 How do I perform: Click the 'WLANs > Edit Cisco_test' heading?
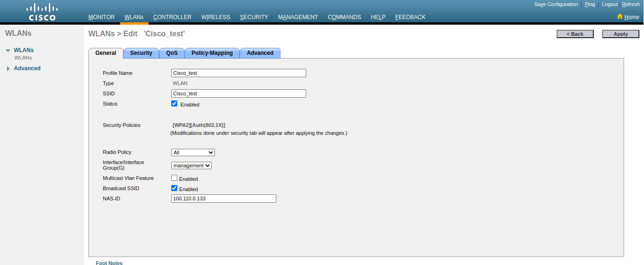[137, 34]
